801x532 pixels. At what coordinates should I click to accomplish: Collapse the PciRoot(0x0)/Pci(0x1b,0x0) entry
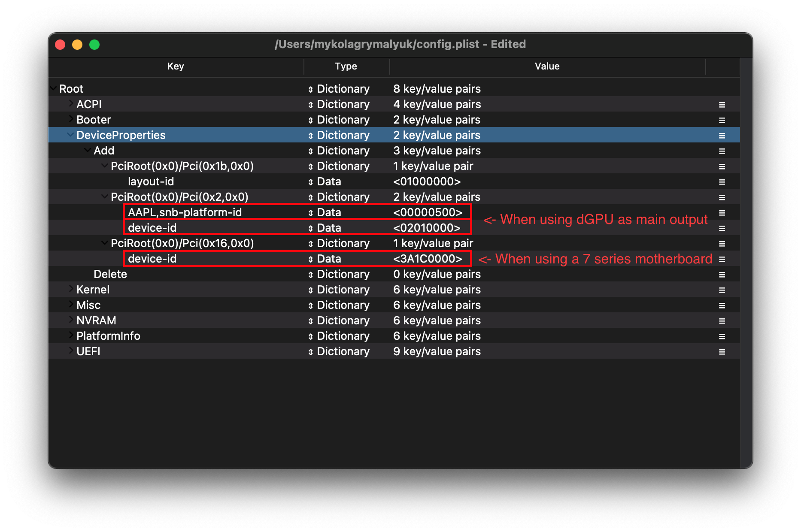[105, 166]
